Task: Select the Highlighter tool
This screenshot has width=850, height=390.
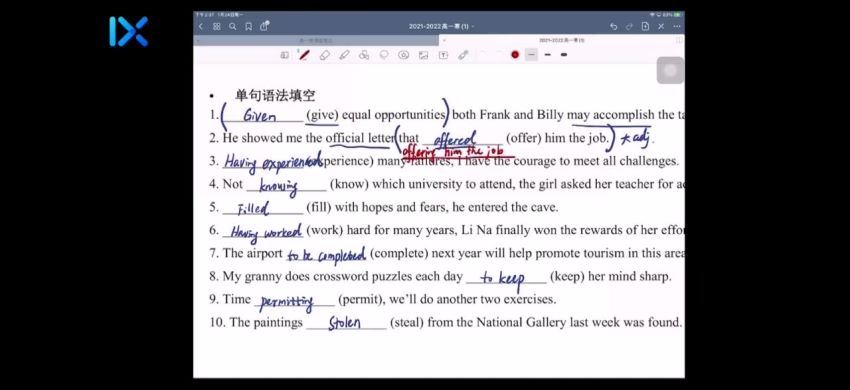Action: (x=344, y=55)
